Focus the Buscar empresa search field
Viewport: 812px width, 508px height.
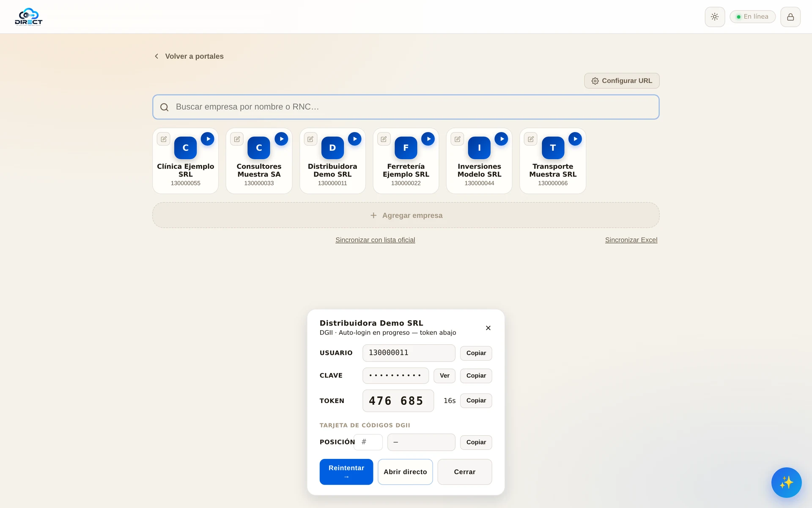point(406,107)
